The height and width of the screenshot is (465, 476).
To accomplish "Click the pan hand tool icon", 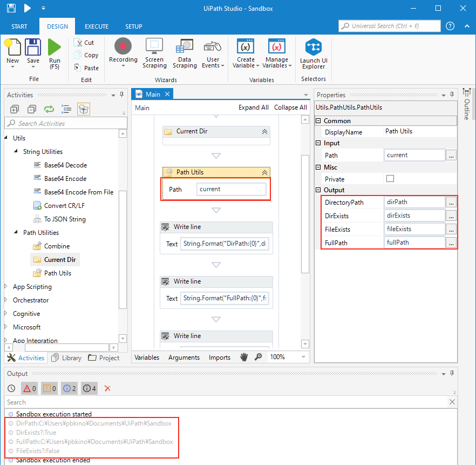I will point(244,357).
